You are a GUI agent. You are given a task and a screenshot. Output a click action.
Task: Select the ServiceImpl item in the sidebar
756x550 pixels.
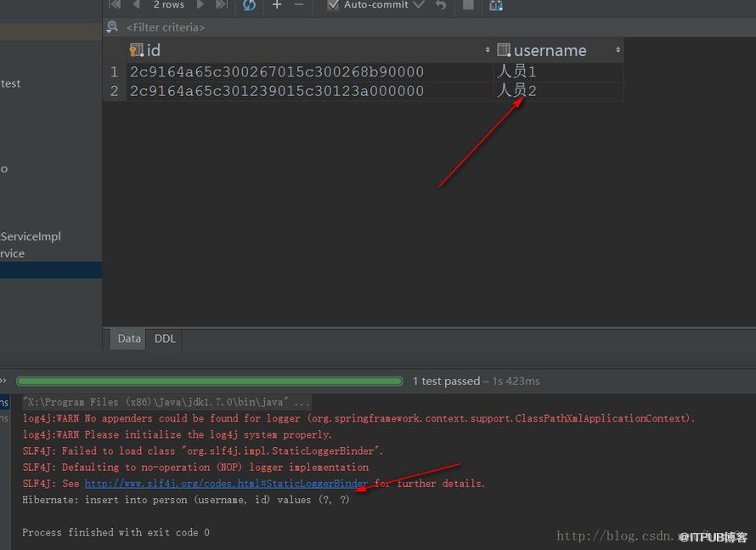tap(31, 236)
